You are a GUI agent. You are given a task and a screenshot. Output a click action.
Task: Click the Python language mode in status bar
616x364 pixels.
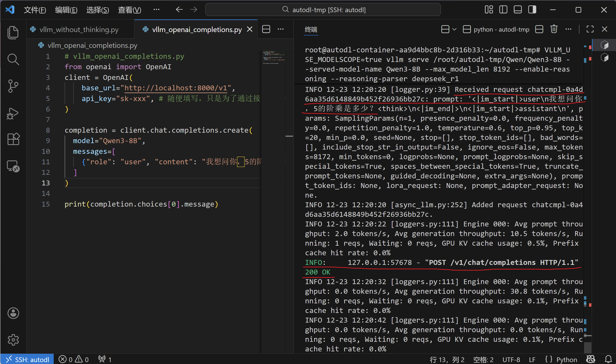(x=566, y=359)
